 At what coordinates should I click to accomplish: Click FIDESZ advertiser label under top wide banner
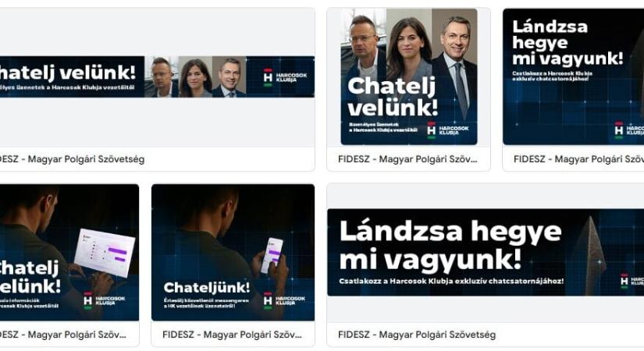(73, 159)
